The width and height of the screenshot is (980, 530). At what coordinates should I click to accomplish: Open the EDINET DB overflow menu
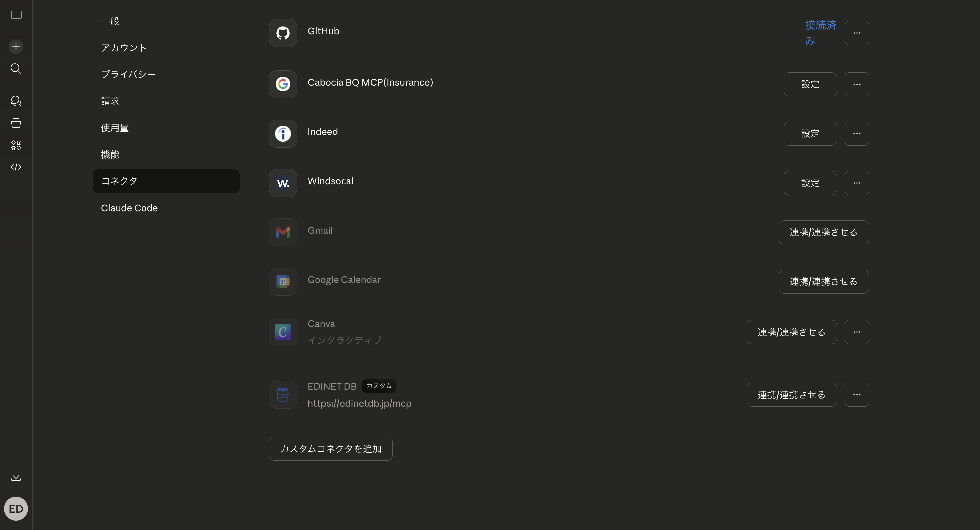pos(856,395)
